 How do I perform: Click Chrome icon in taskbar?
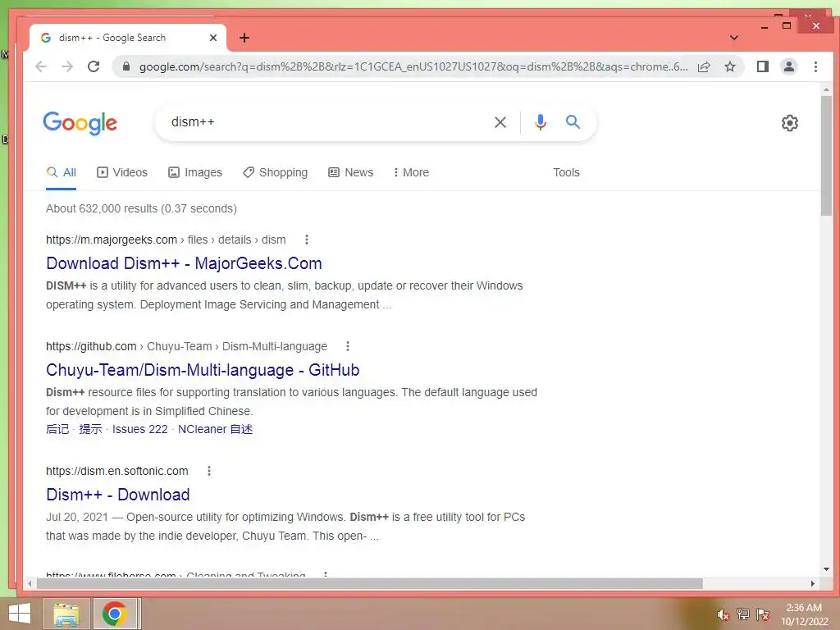coord(115,614)
